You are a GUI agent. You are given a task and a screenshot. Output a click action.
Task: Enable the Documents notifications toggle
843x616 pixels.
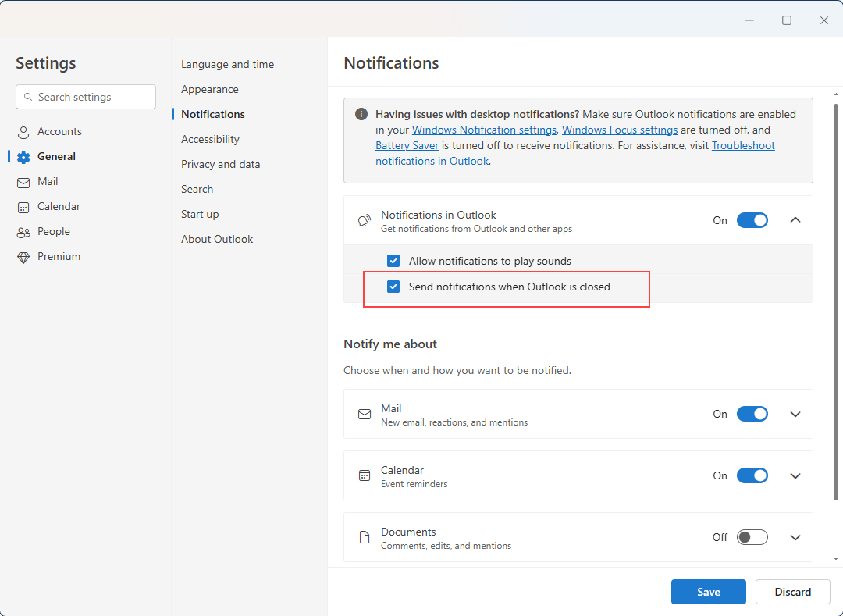(752, 537)
